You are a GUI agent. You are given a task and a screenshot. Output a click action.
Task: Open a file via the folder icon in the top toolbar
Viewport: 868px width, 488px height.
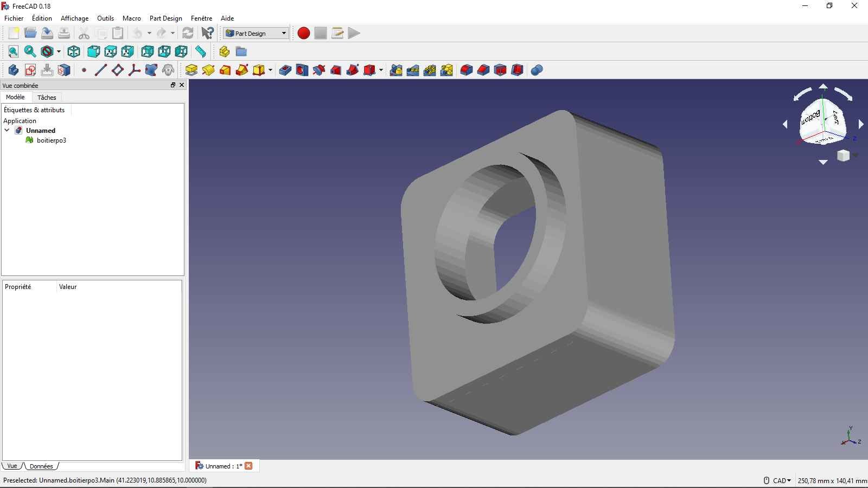[30, 33]
